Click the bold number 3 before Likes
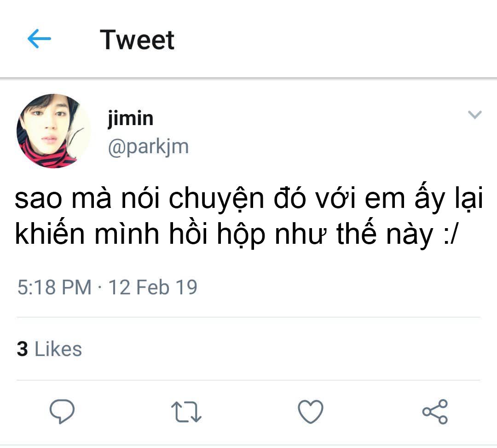This screenshot has height=448, width=497. (23, 349)
